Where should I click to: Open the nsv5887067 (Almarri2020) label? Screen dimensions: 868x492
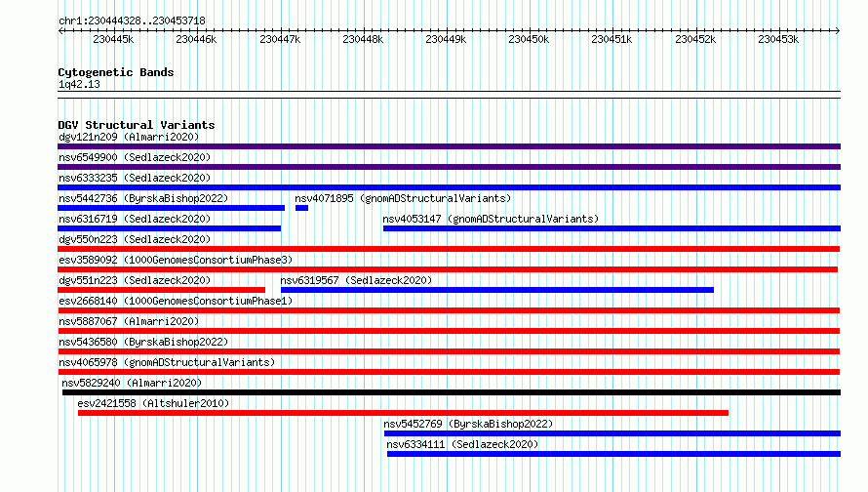[129, 321]
